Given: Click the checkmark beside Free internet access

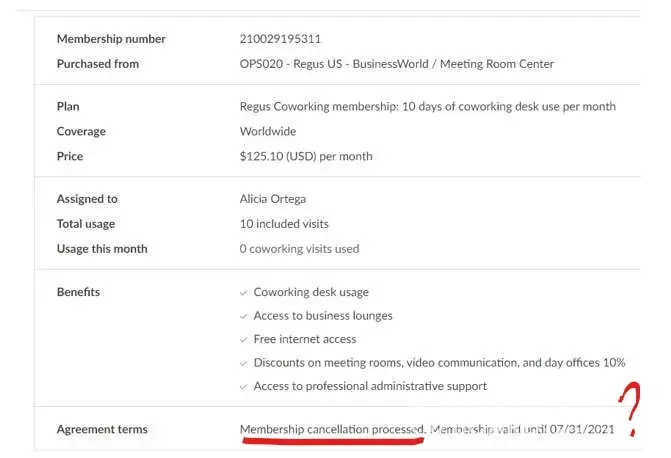Looking at the screenshot, I should click(x=244, y=340).
